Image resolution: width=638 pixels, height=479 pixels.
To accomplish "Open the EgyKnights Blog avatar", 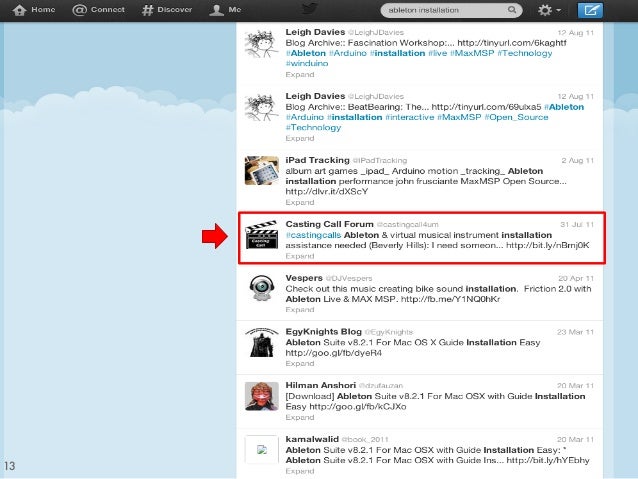I will (x=262, y=342).
